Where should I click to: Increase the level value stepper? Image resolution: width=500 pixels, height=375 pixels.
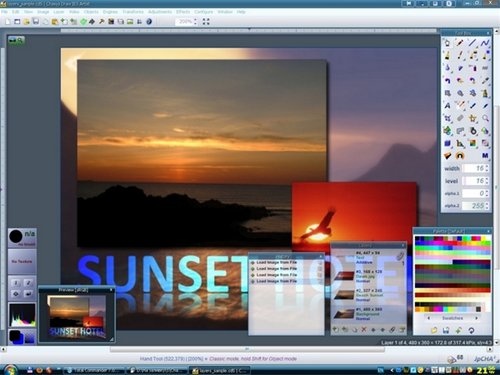pos(487,179)
